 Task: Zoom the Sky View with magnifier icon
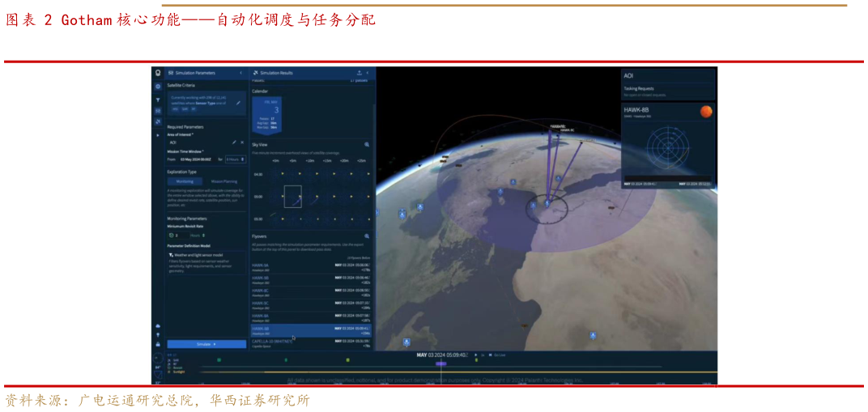[367, 145]
